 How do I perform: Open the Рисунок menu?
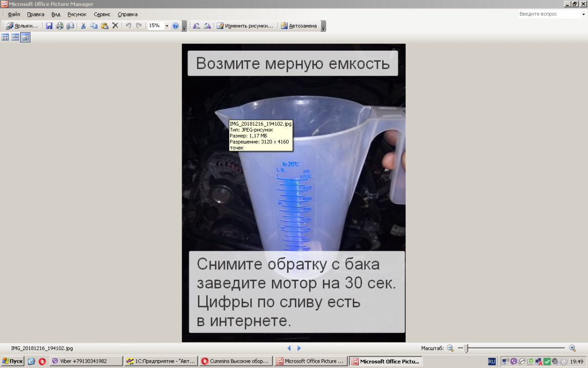coord(77,14)
